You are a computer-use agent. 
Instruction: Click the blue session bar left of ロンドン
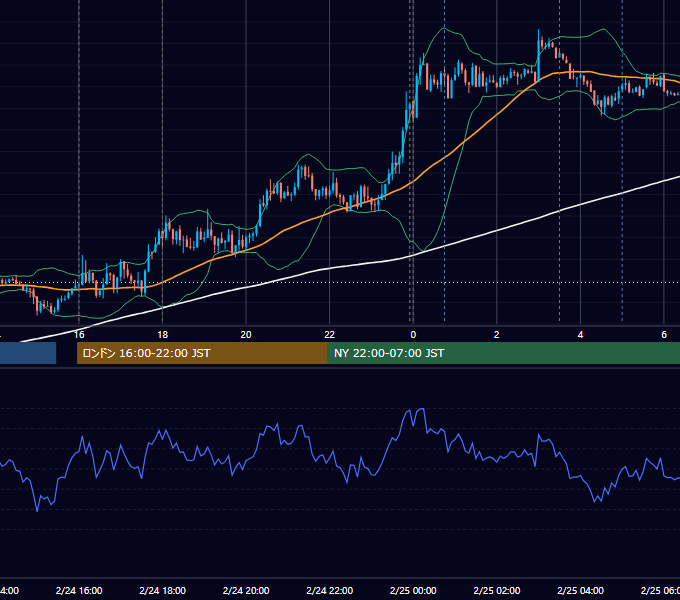click(x=28, y=353)
